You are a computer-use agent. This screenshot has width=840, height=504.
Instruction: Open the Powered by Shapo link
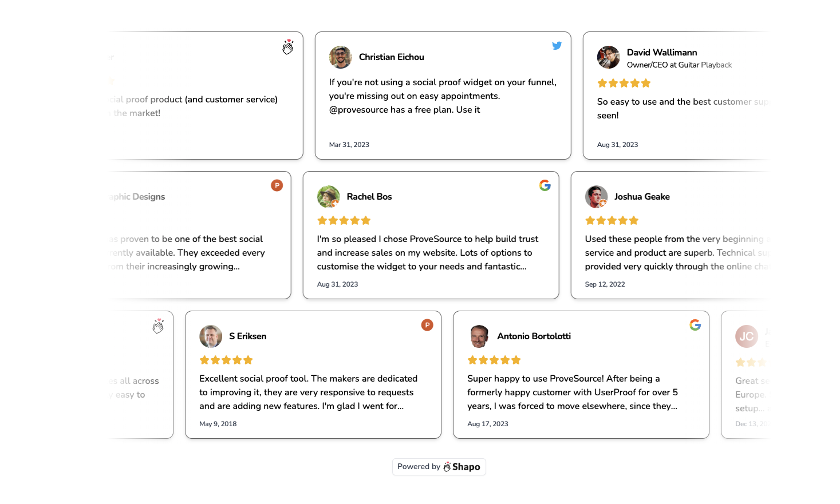439,467
